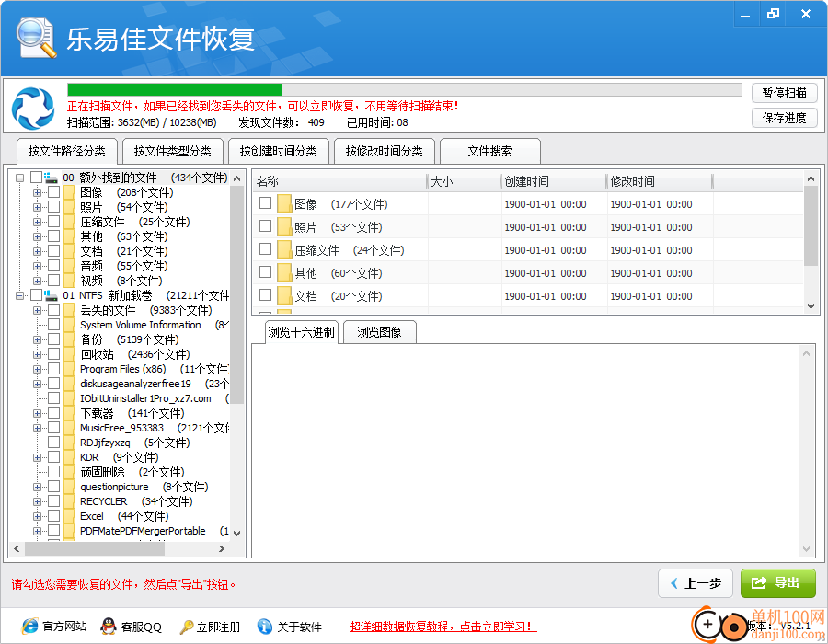Select checkbox for 照片 (53个文件) list row
828x644 pixels.
tap(266, 226)
